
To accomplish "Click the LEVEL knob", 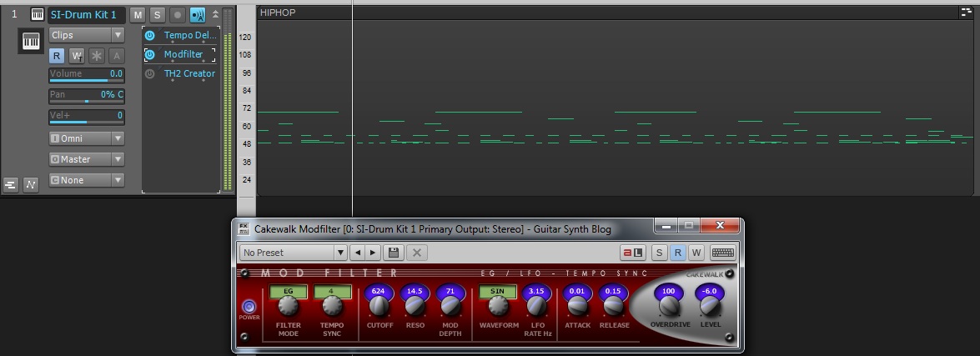I will (x=710, y=306).
